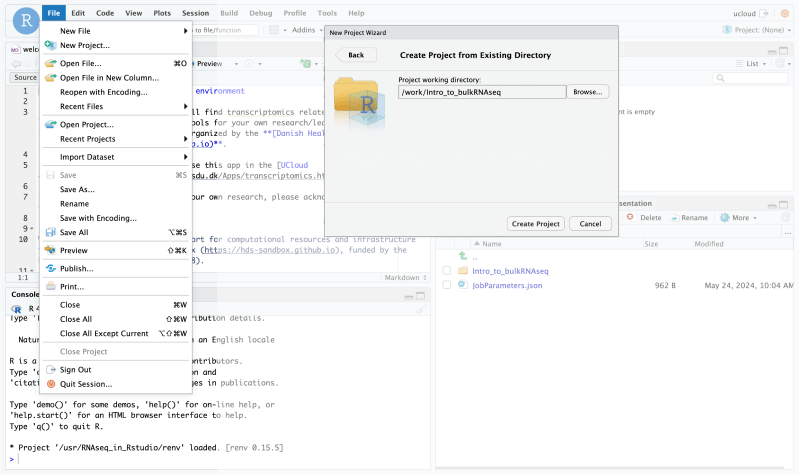
Task: Check the JobParameters.json checkbox
Action: [446, 285]
